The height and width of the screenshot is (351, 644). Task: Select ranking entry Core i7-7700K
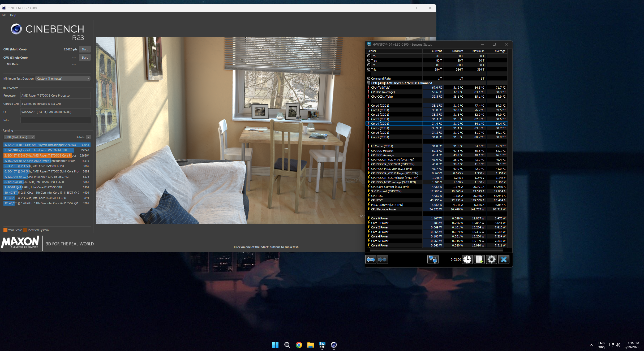click(47, 187)
